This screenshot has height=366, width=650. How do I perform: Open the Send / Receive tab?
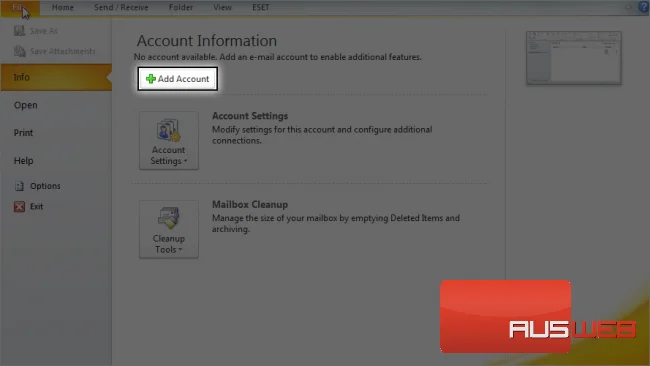pyautogui.click(x=121, y=7)
